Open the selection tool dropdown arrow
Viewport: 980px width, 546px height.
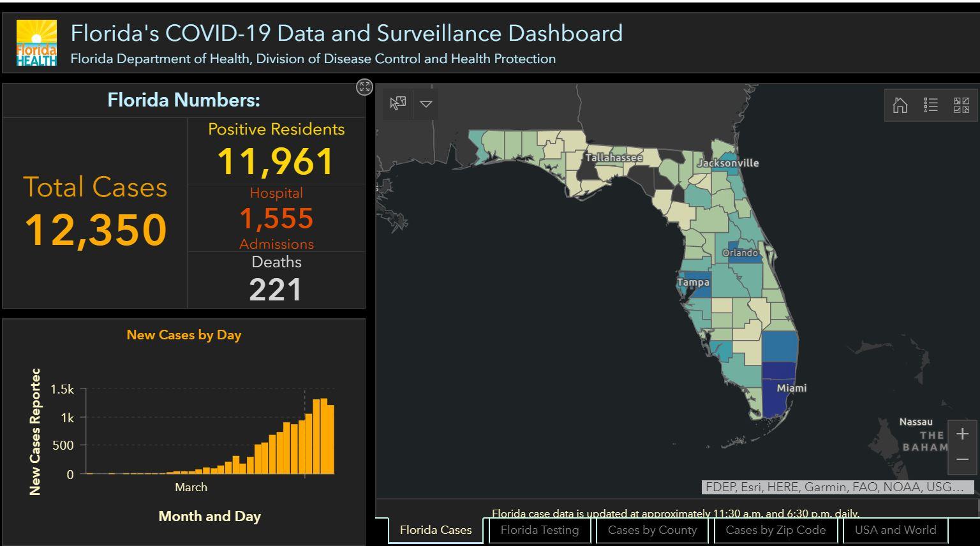tap(426, 104)
